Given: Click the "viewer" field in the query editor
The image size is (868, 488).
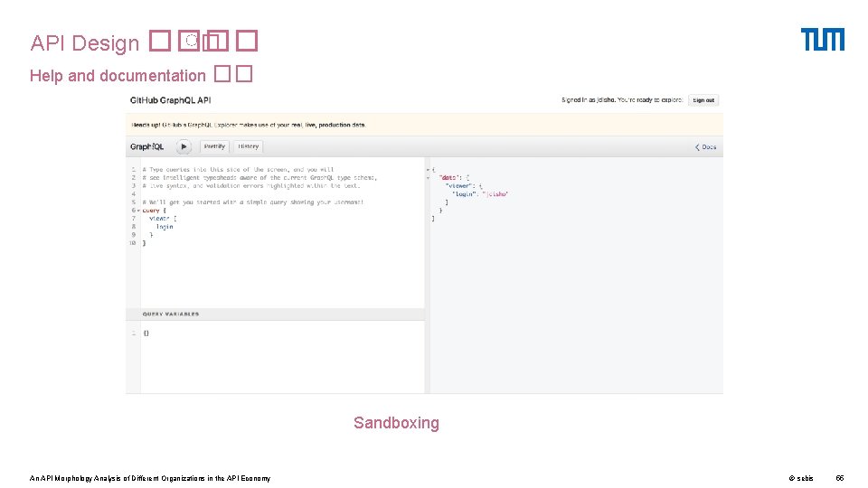Looking at the screenshot, I should click(159, 219).
